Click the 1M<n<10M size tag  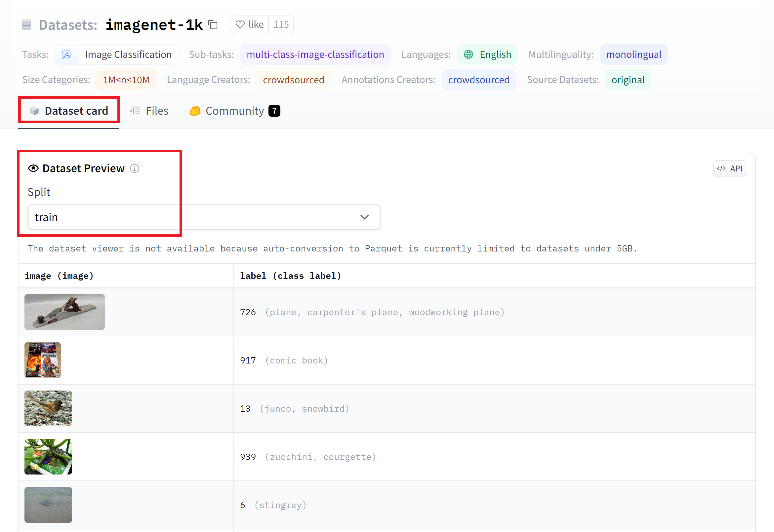126,80
